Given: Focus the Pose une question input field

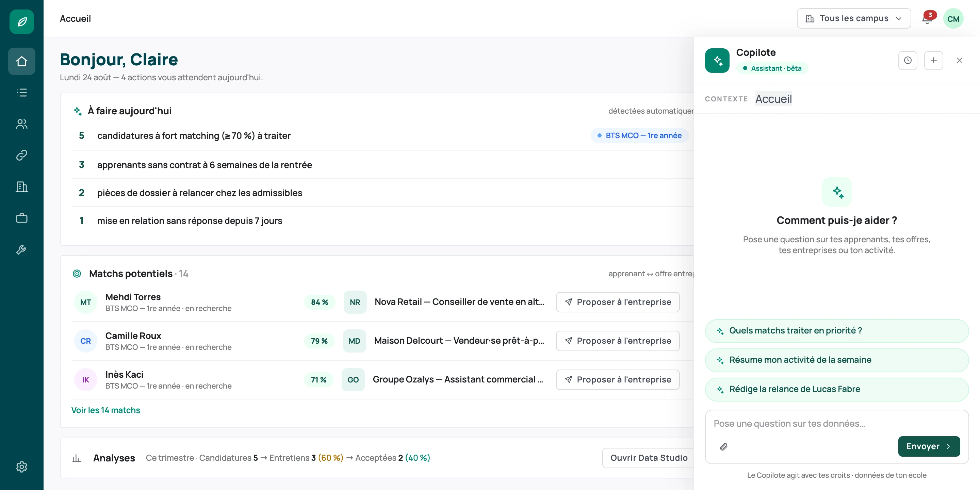Looking at the screenshot, I should tap(837, 424).
